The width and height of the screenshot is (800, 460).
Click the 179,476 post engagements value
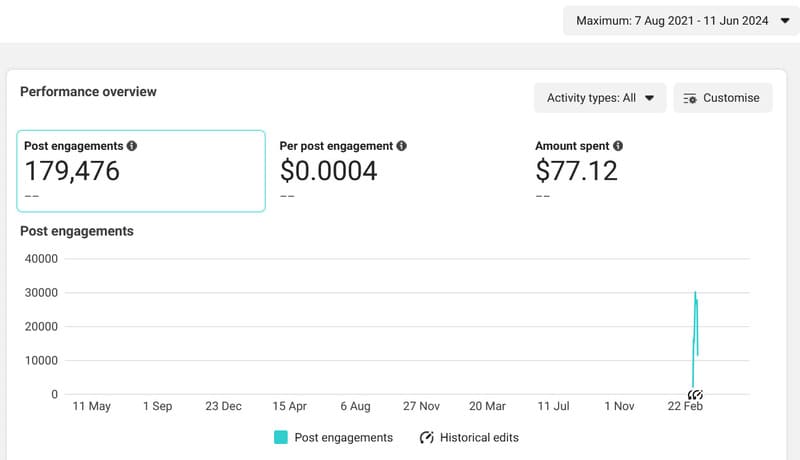(72, 172)
